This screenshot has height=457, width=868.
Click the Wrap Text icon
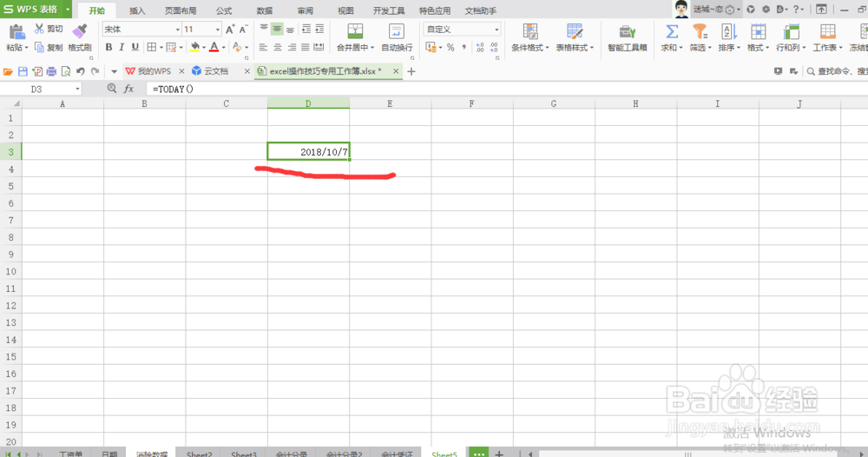[x=397, y=32]
